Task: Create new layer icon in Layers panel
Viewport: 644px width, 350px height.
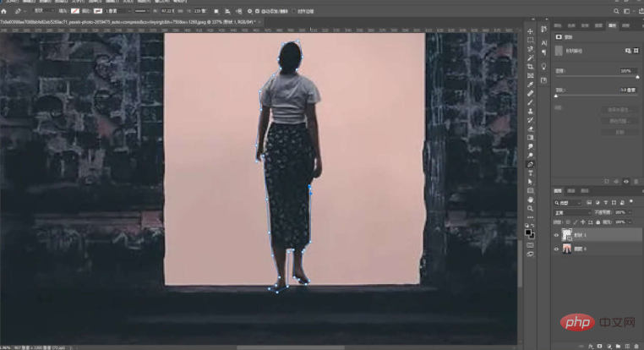Action: coord(628,347)
